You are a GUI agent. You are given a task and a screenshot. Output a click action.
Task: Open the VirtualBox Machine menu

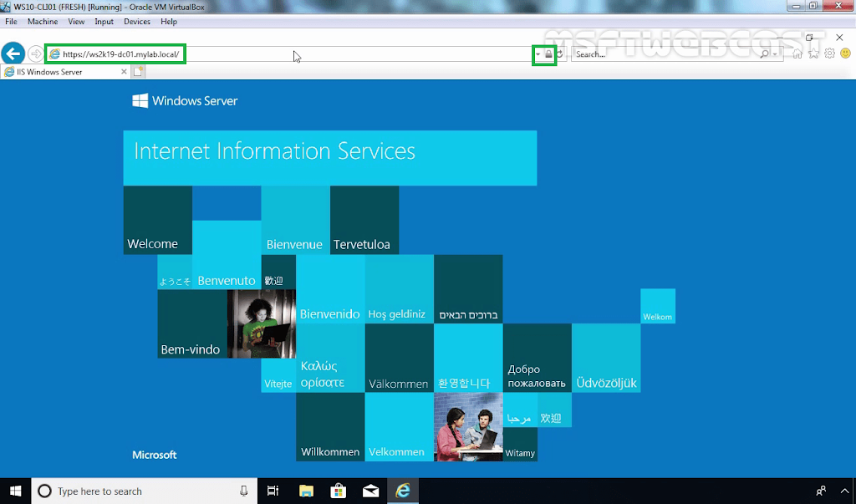tap(43, 21)
